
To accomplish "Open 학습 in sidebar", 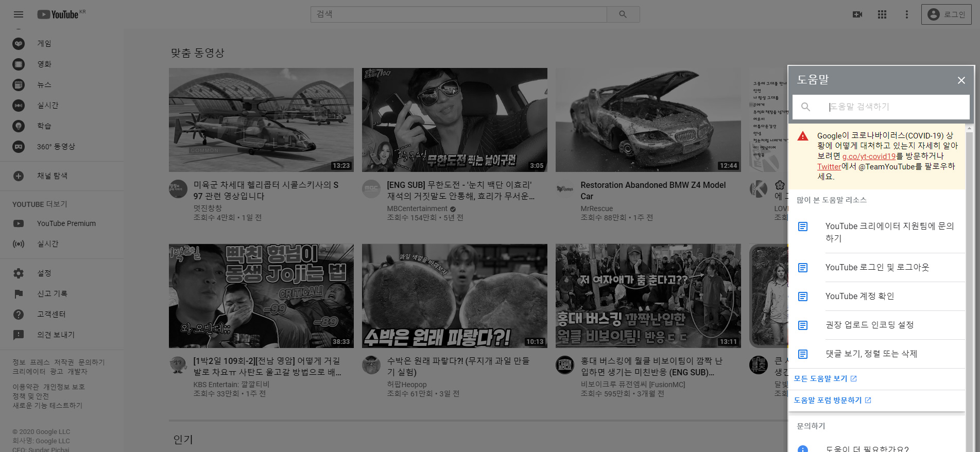I will (62, 126).
